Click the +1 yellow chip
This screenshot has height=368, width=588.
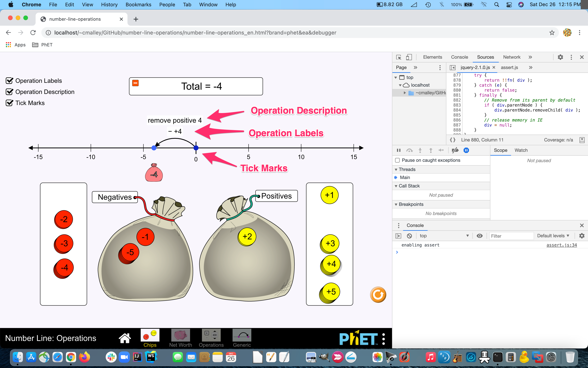click(x=329, y=195)
